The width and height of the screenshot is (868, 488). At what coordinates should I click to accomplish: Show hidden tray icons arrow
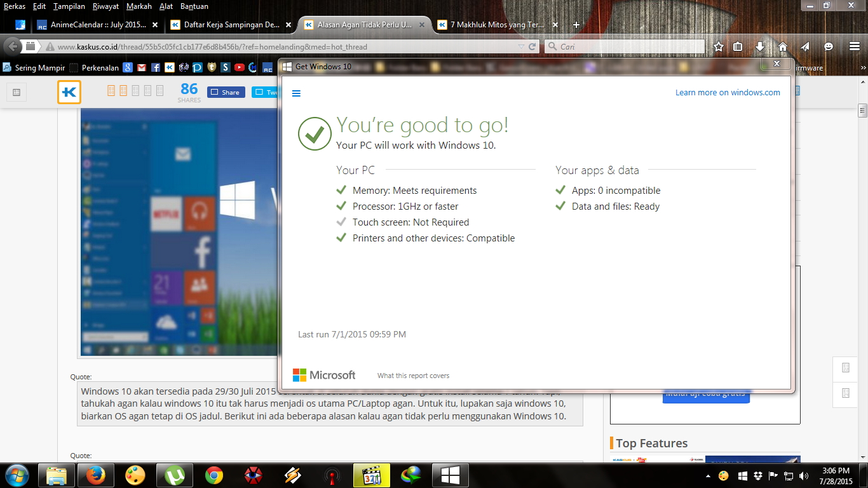pos(709,476)
